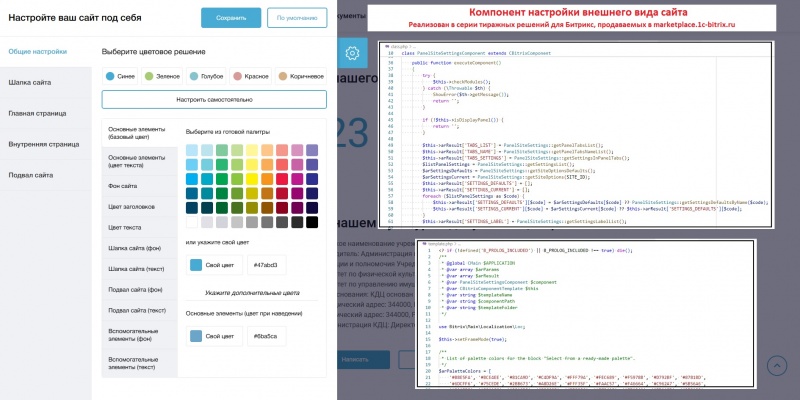Open the Общие настройки tab
Image resolution: width=800 pixels, height=400 pixels.
click(x=46, y=52)
